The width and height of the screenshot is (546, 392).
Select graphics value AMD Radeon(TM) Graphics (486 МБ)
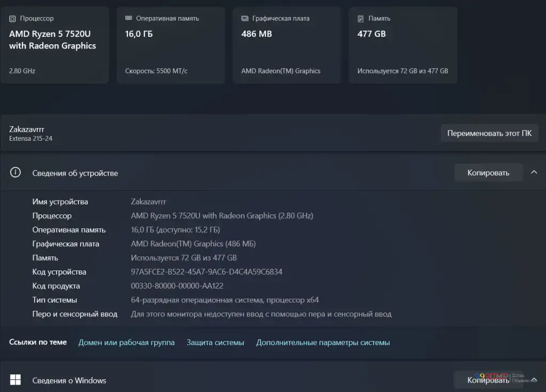pyautogui.click(x=193, y=244)
